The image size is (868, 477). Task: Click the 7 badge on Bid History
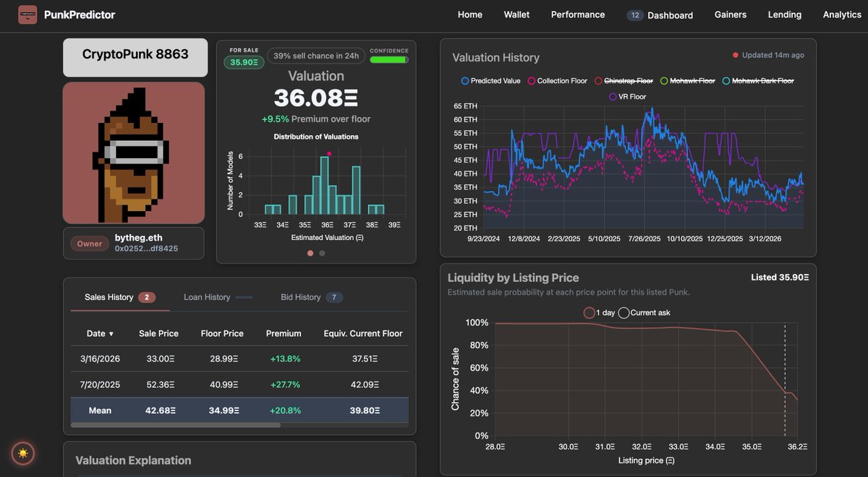pos(333,297)
